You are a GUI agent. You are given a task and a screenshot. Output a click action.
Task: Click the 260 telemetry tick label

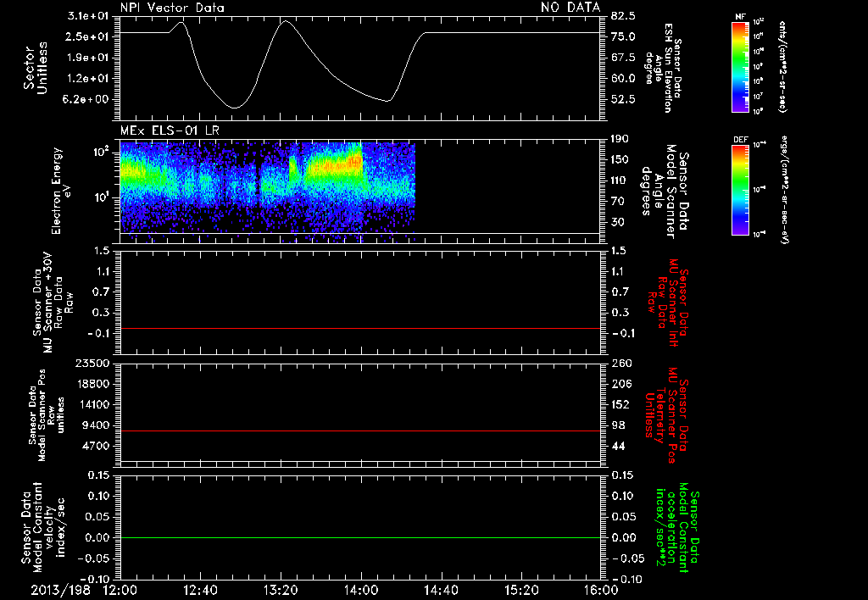point(621,364)
